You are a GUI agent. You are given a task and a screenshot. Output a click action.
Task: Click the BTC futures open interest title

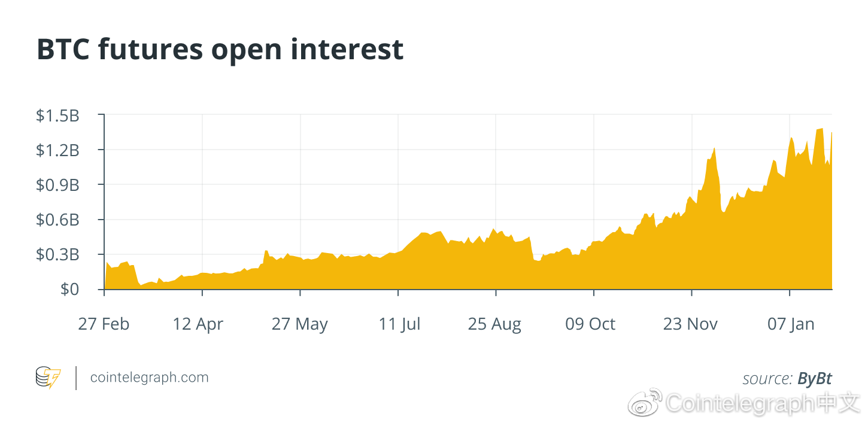tap(220, 49)
